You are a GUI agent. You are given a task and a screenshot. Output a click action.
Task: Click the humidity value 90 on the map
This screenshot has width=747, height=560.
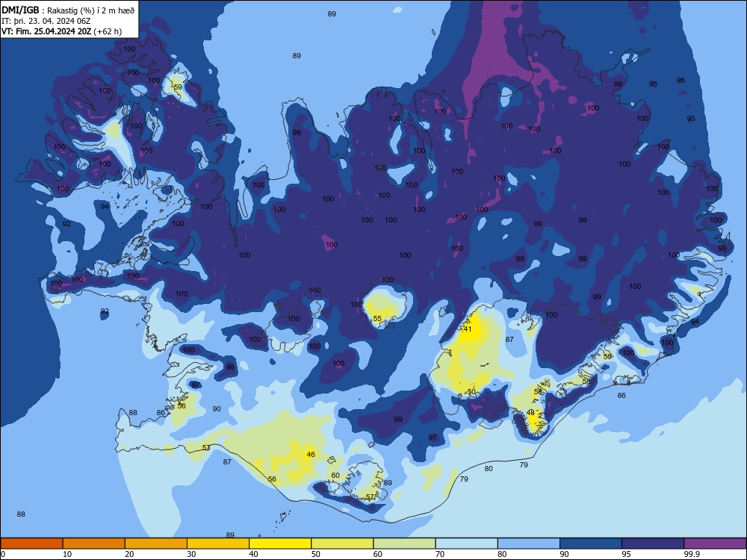(x=217, y=408)
